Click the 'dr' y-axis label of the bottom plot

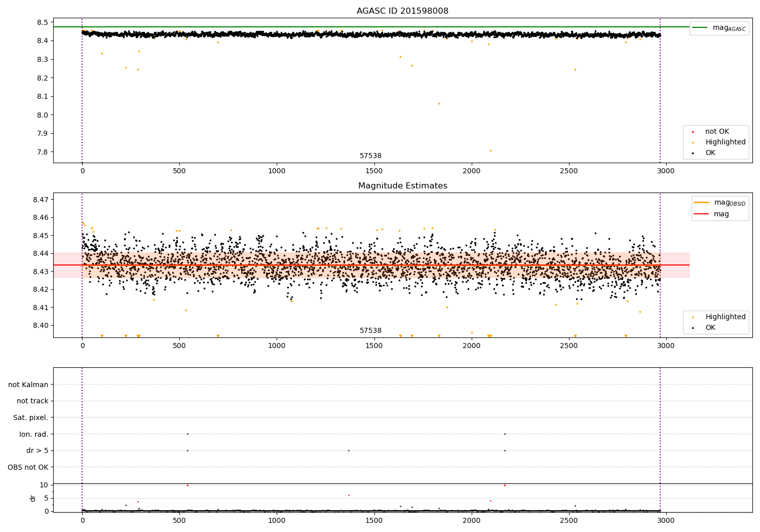tap(33, 498)
